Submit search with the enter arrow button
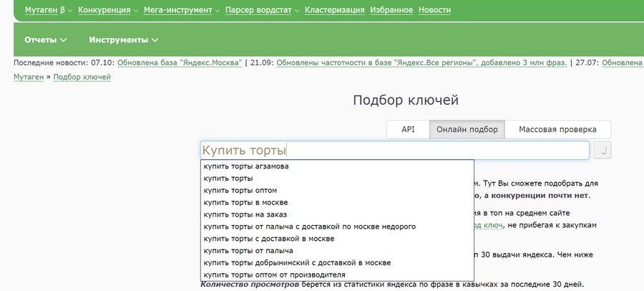The width and height of the screenshot is (644, 291). tap(602, 151)
